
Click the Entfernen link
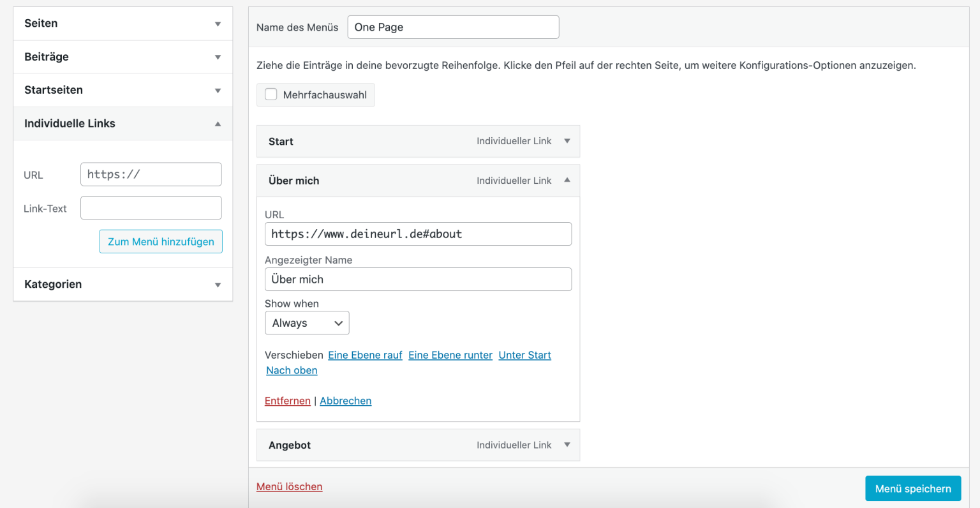click(287, 401)
